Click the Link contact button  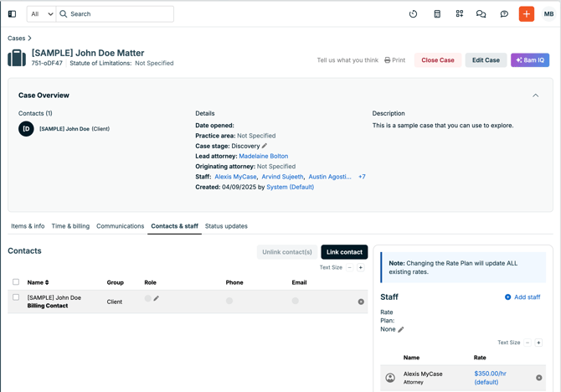(344, 252)
